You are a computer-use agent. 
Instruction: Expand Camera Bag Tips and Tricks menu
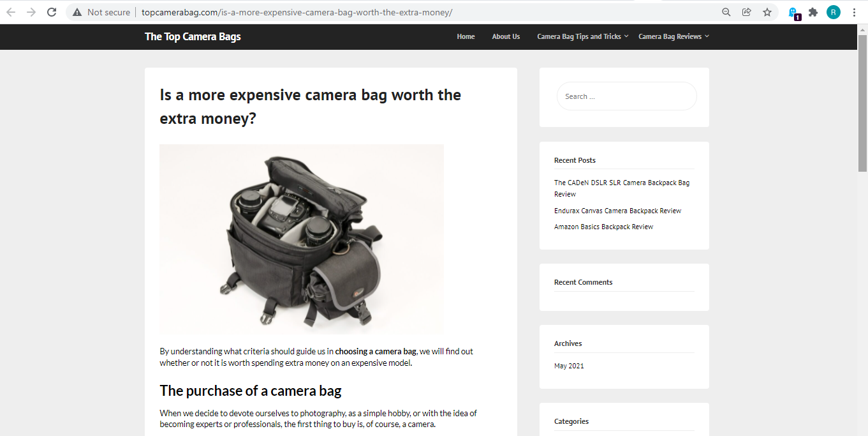[582, 36]
